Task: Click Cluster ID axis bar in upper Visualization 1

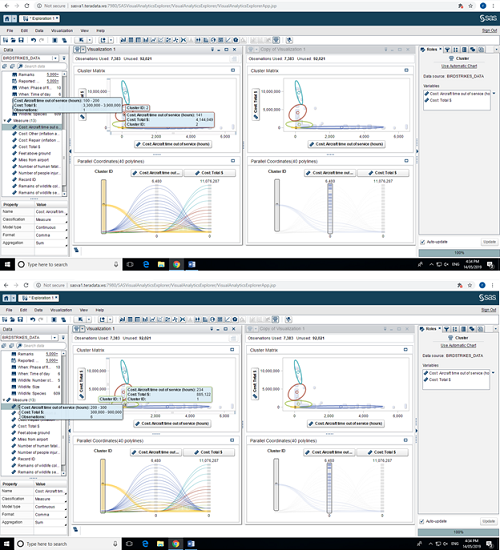Action: coord(104,206)
